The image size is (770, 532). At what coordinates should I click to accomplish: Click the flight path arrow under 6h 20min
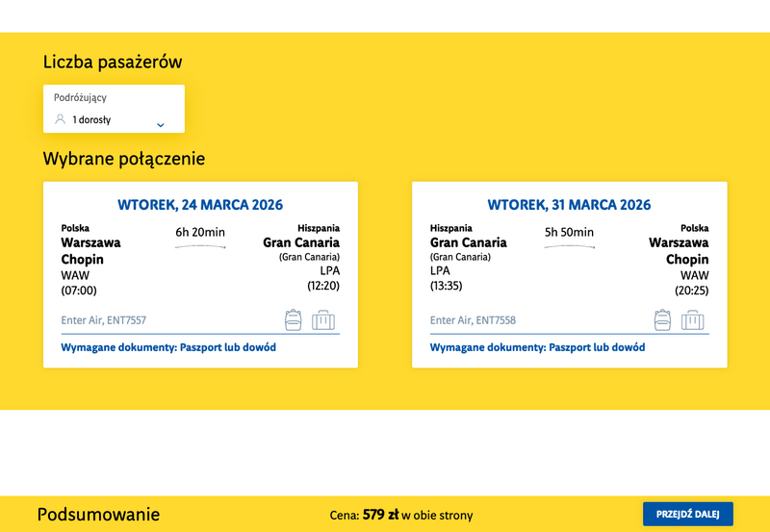[200, 247]
